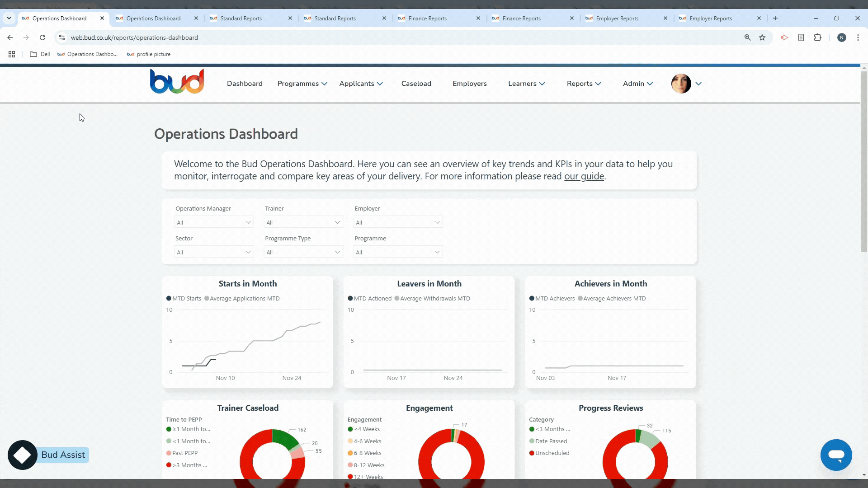Open the Operations Manager dropdown
This screenshot has height=488, width=868.
tap(214, 222)
